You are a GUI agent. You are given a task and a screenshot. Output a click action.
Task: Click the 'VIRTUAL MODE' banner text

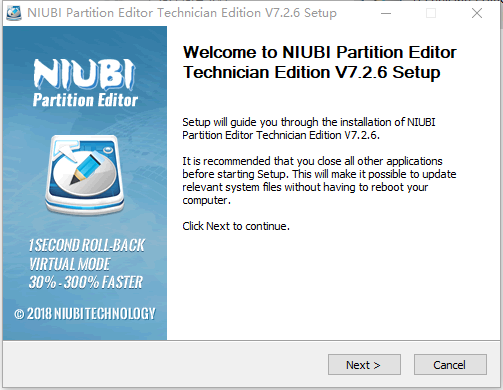coord(69,264)
